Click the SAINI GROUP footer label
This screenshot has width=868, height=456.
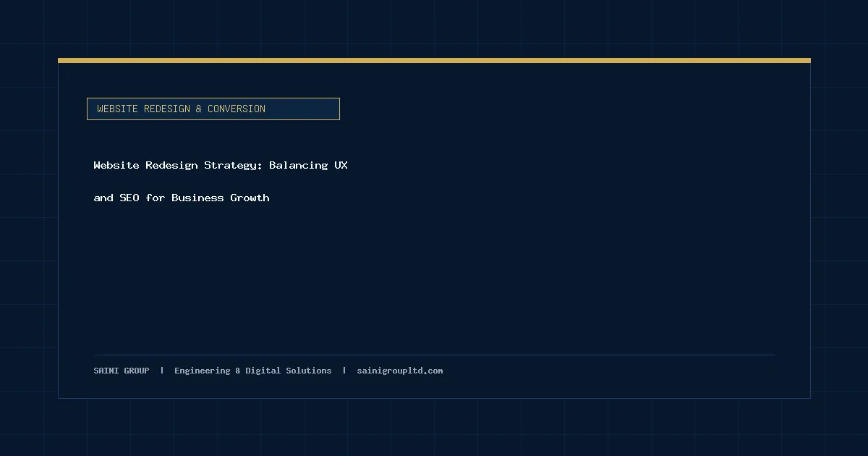pyautogui.click(x=122, y=371)
